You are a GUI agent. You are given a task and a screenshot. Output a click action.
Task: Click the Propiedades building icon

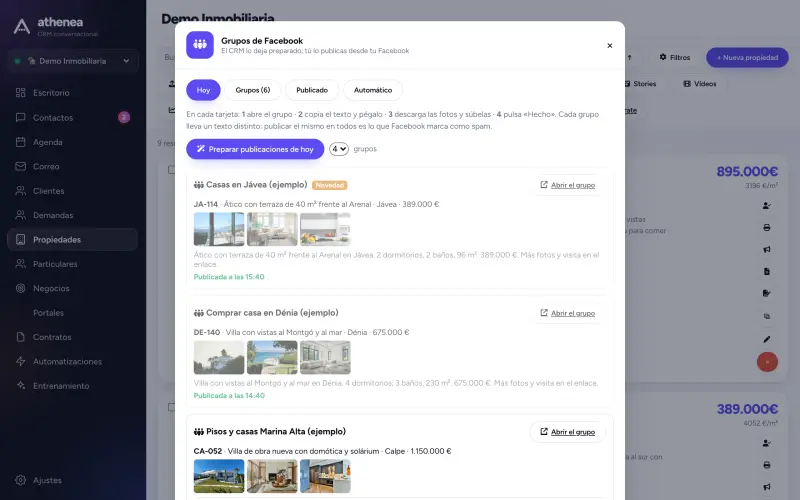(20, 239)
